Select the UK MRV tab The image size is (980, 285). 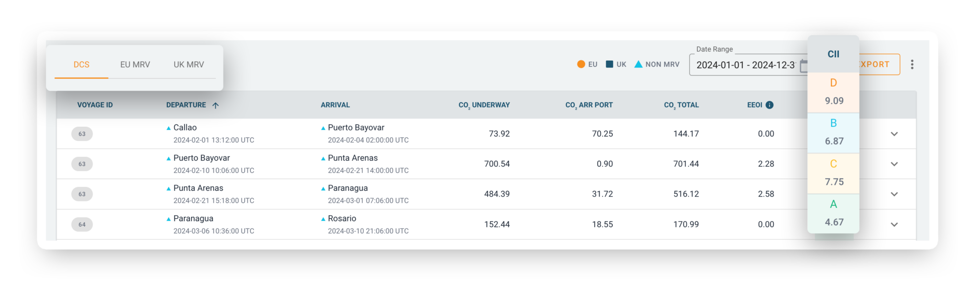(189, 65)
